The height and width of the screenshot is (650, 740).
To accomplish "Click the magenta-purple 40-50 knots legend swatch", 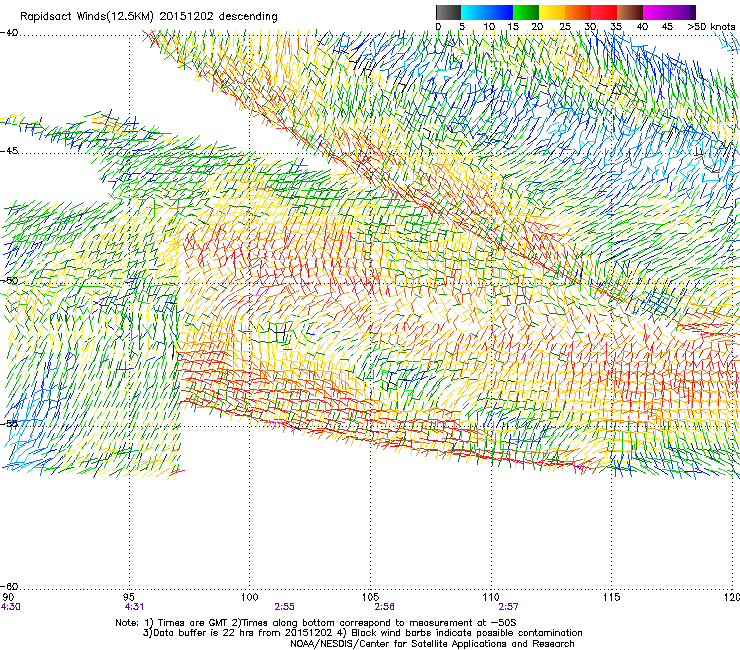I will [669, 12].
